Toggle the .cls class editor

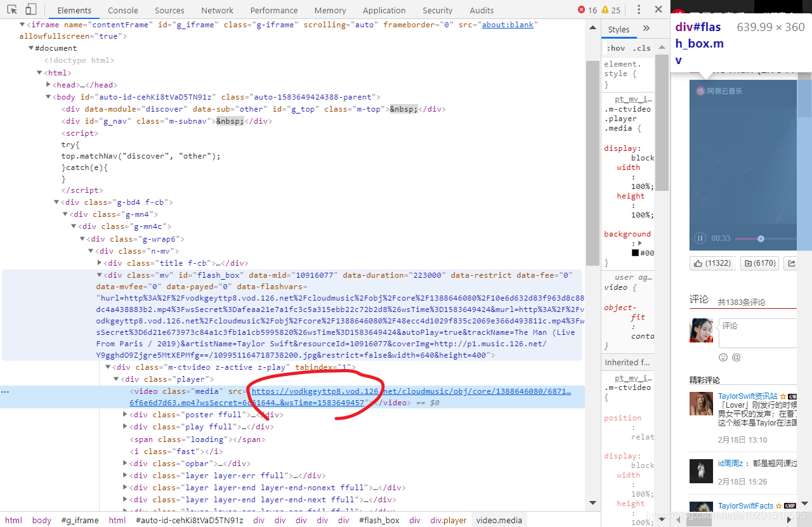coord(642,48)
